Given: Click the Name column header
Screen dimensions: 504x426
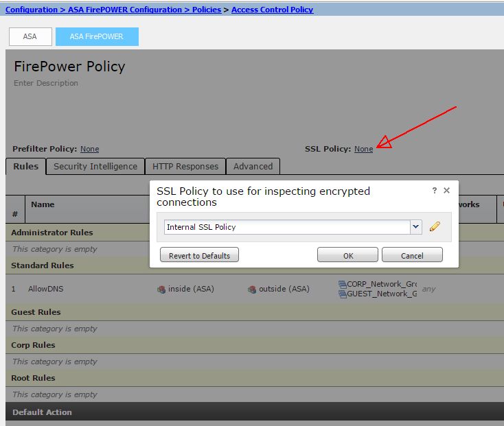Looking at the screenshot, I should click(x=43, y=204).
